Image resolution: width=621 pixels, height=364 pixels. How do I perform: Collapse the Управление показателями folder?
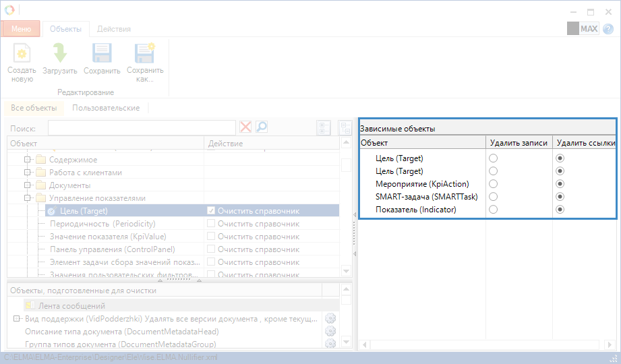pyautogui.click(x=28, y=198)
